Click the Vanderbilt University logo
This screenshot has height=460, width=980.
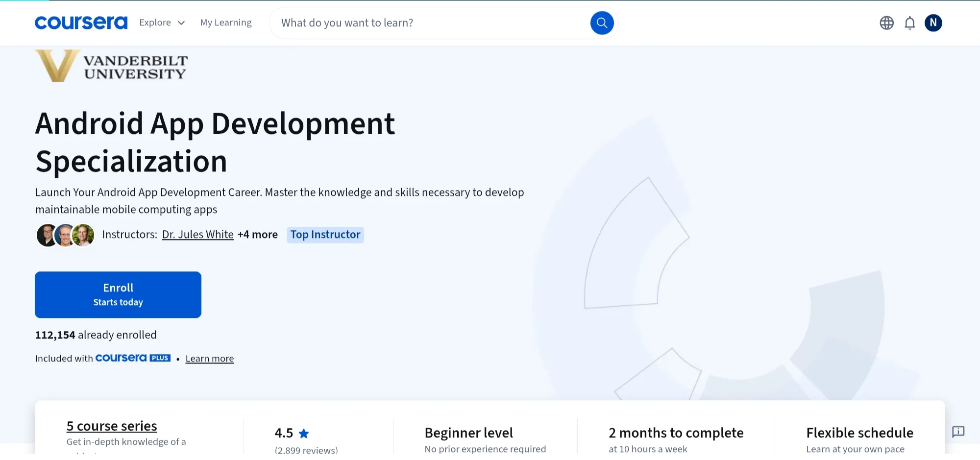pyautogui.click(x=111, y=66)
